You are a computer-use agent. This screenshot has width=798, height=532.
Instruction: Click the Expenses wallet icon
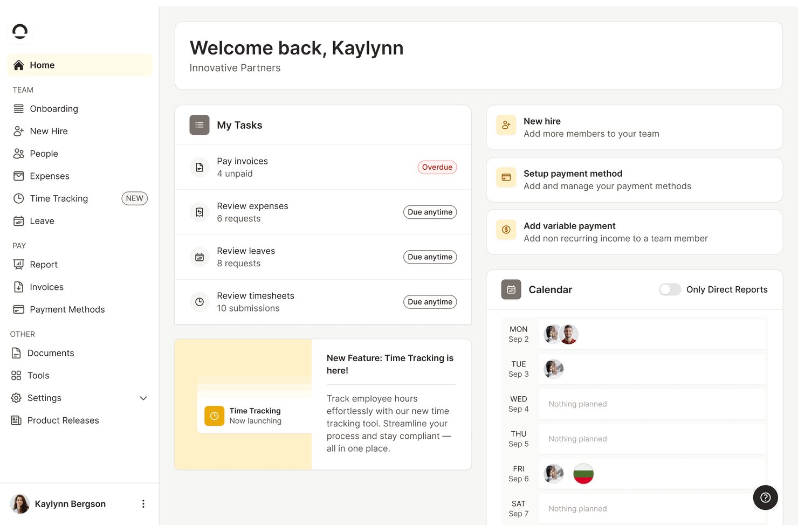[18, 176]
